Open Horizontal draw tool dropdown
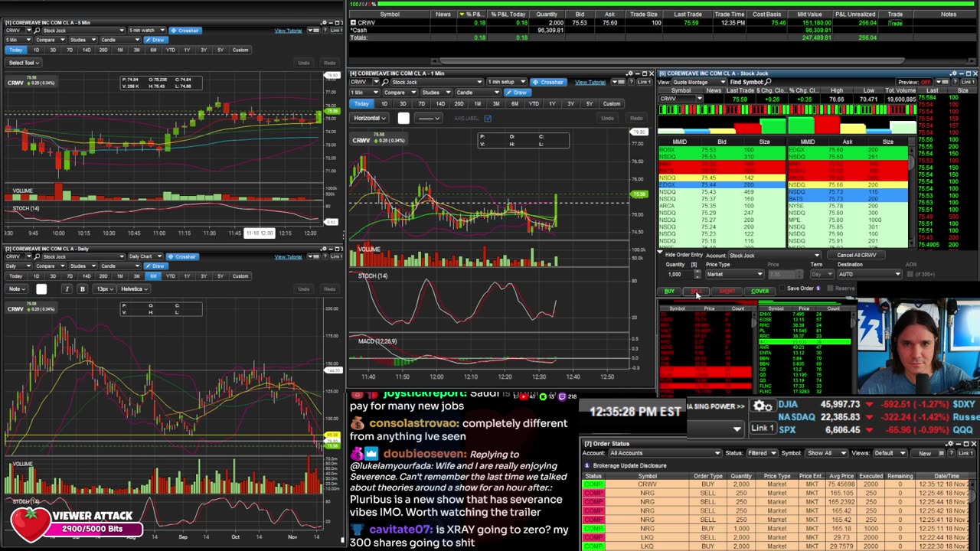This screenshot has width=980, height=551. [x=371, y=118]
